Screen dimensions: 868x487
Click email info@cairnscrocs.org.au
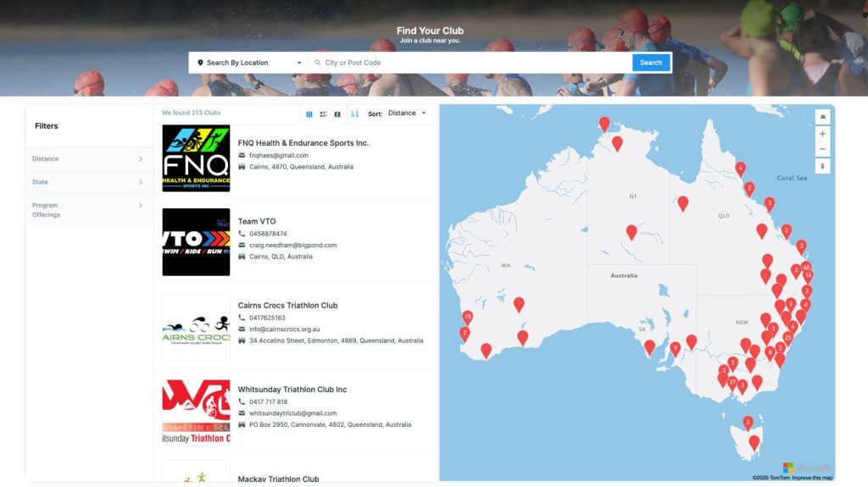285,329
